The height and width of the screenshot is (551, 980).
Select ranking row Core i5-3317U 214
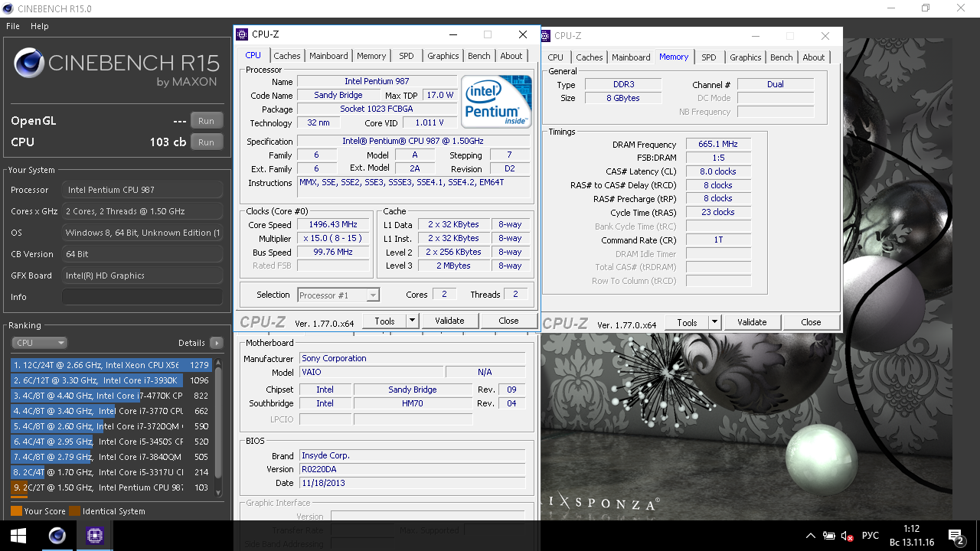(111, 472)
